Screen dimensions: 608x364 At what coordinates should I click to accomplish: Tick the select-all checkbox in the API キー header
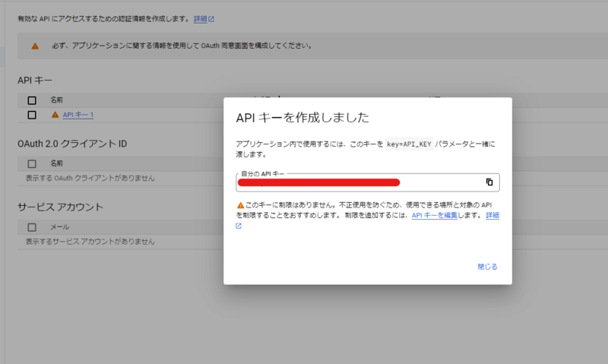pos(32,100)
